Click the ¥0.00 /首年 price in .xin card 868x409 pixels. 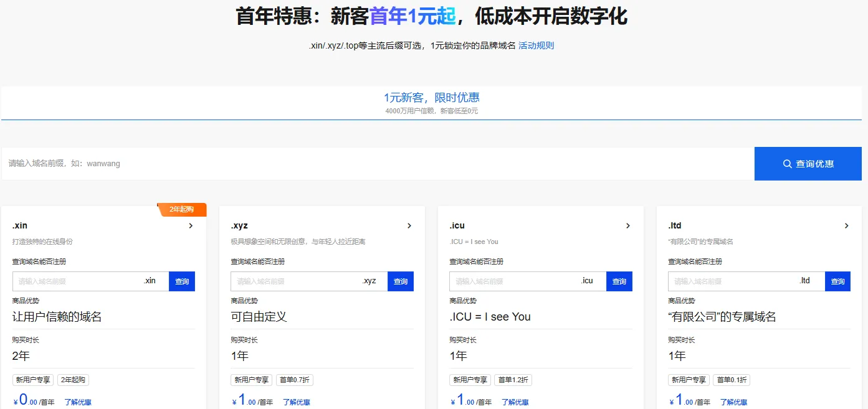(x=34, y=400)
